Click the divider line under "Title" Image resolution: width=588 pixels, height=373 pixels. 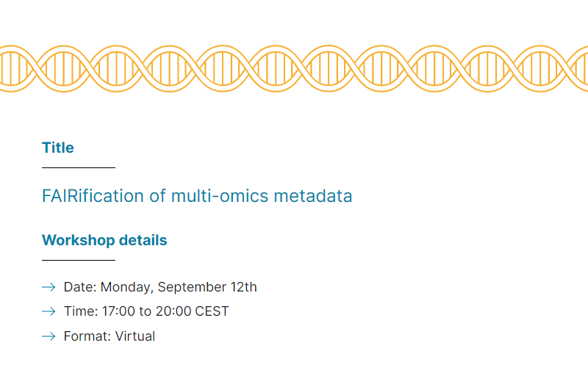coord(79,167)
